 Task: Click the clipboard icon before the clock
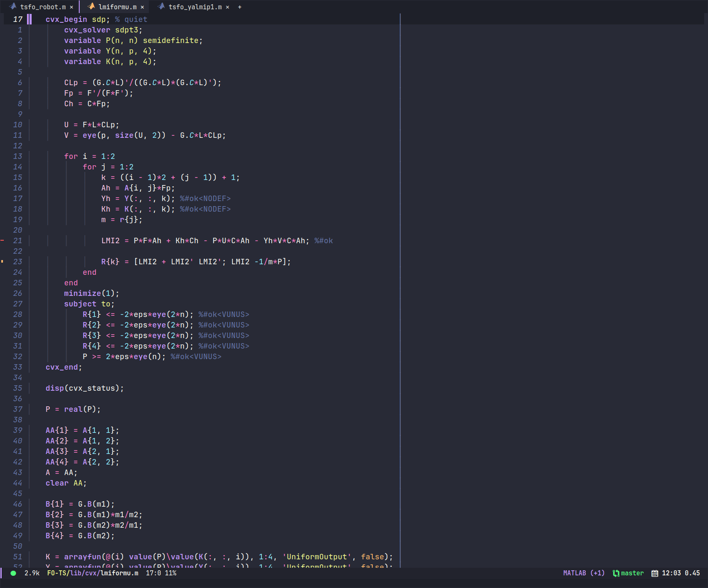coord(655,573)
